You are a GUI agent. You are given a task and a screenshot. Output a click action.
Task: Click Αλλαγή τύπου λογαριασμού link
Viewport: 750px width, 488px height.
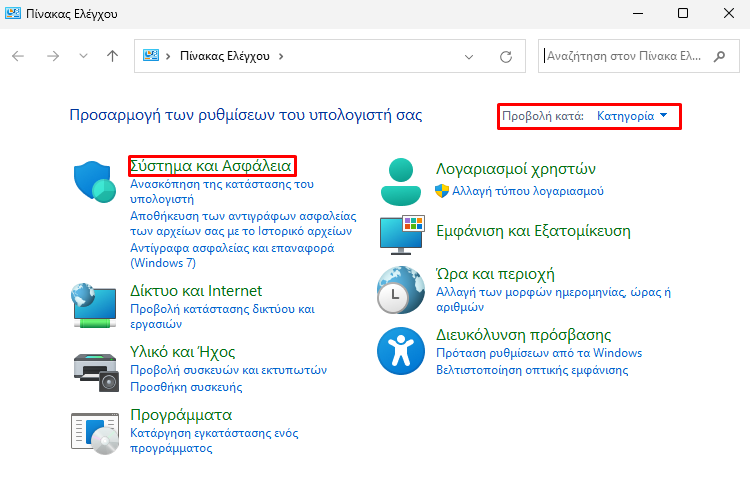click(528, 191)
